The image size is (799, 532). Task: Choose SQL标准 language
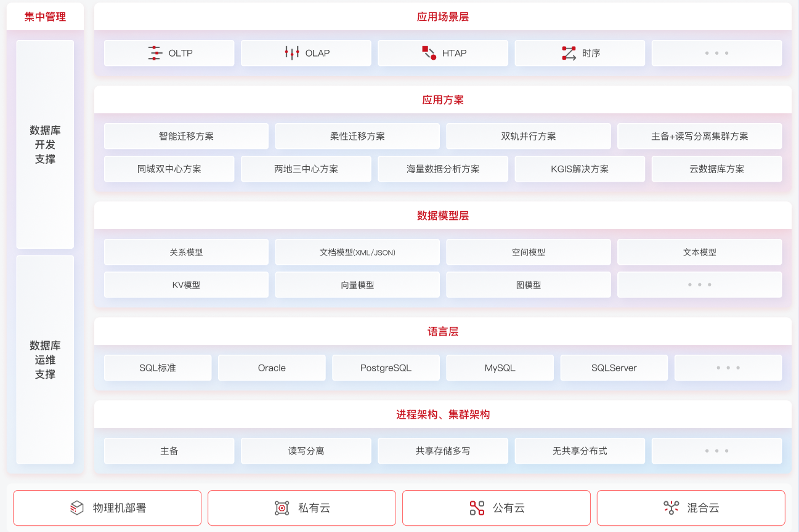(x=158, y=368)
